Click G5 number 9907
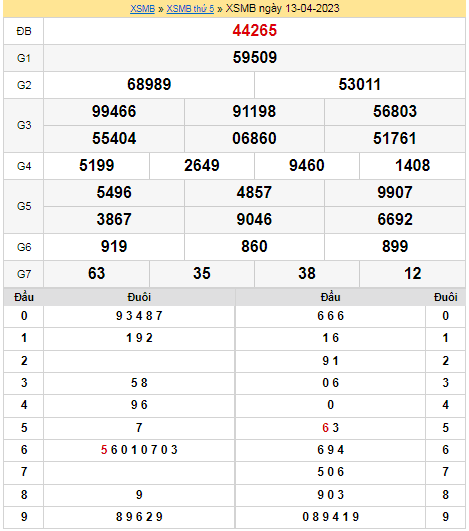Image resolution: width=469 pixels, height=531 pixels. (395, 192)
